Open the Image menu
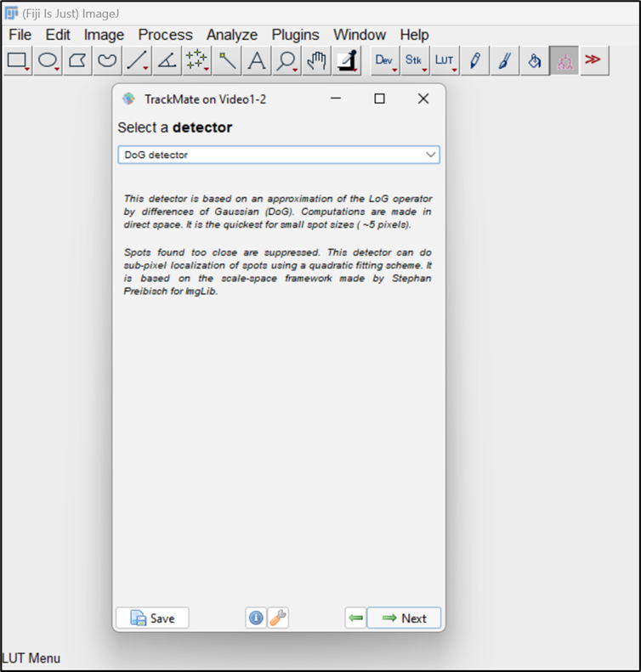The height and width of the screenshot is (672, 641). point(105,35)
